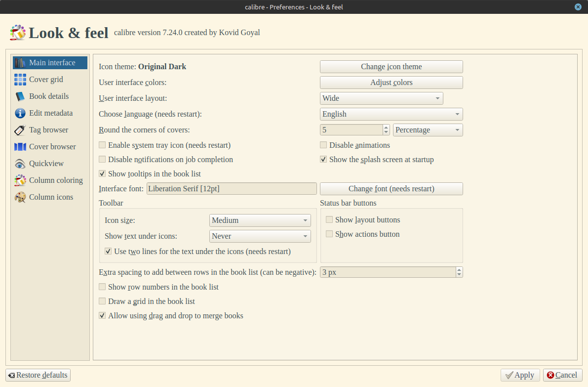Open the User interface layout dropdown
The height and width of the screenshot is (387, 588).
(381, 98)
